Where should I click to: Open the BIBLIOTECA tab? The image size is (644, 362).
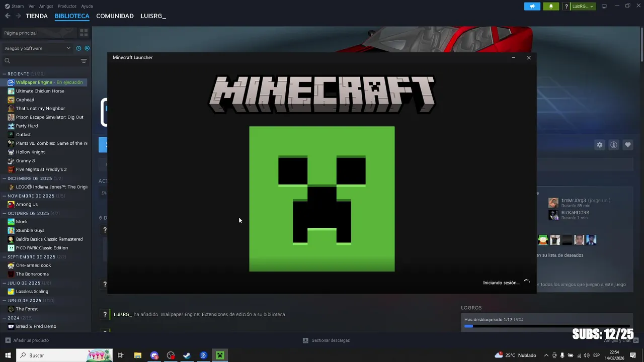[72, 16]
